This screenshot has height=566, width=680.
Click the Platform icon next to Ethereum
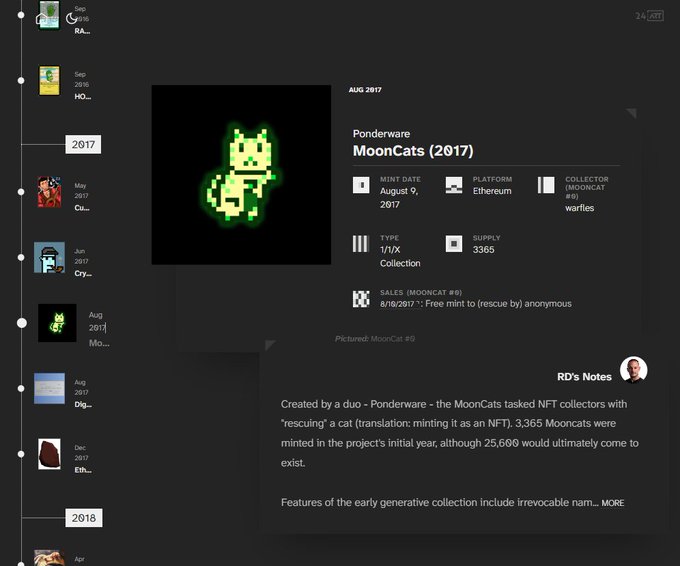pos(454,185)
